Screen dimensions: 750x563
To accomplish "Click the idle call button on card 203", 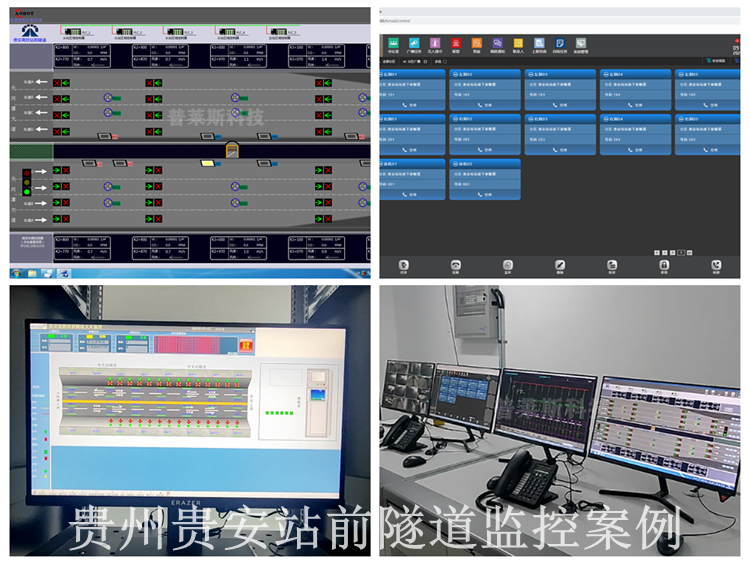I will [x=560, y=150].
